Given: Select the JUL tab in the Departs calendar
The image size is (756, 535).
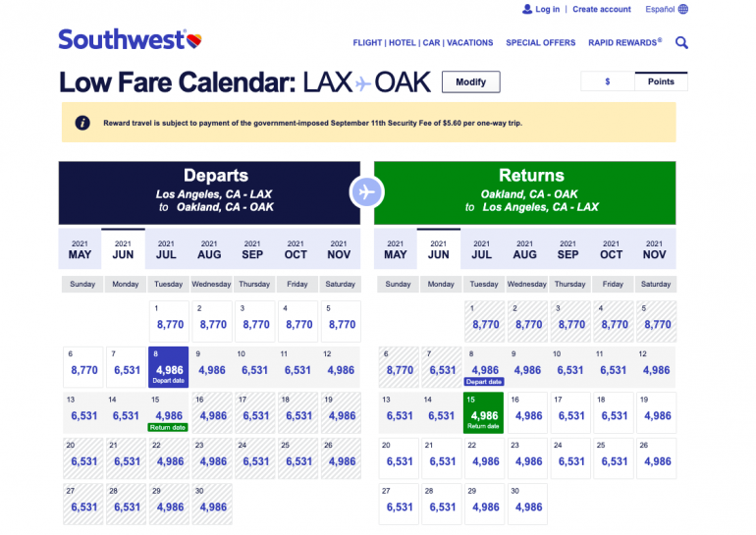Looking at the screenshot, I should point(166,249).
